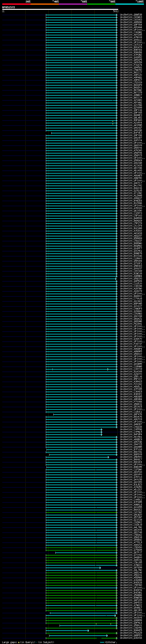Image resolution: width=146 pixels, height=644 pixels.
Task: Open hit UniRef100_Q6FUS5
Action: [131, 600]
